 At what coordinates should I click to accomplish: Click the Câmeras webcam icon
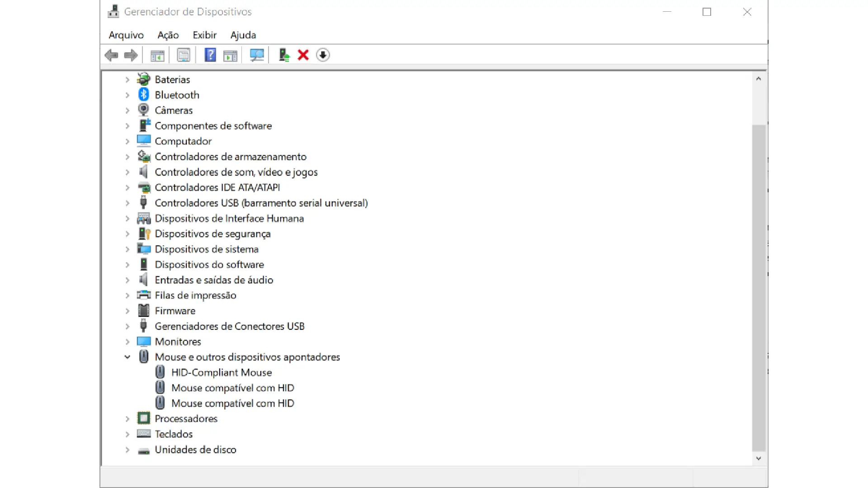tap(144, 110)
